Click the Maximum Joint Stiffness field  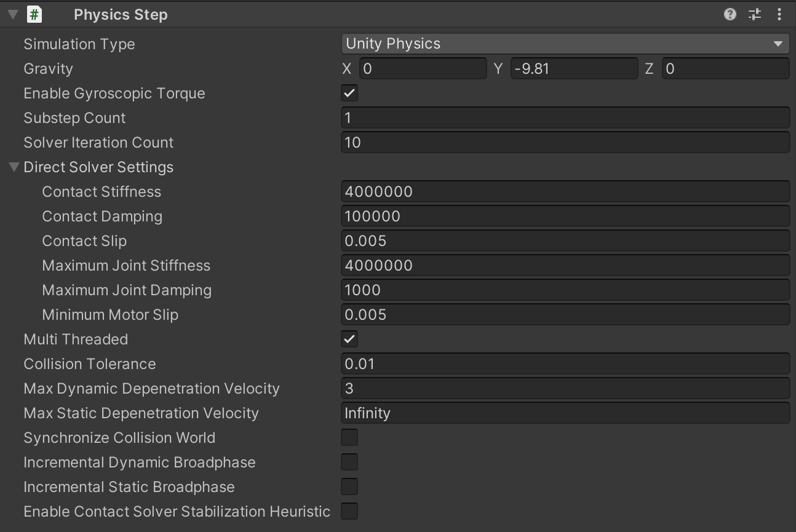coord(565,265)
